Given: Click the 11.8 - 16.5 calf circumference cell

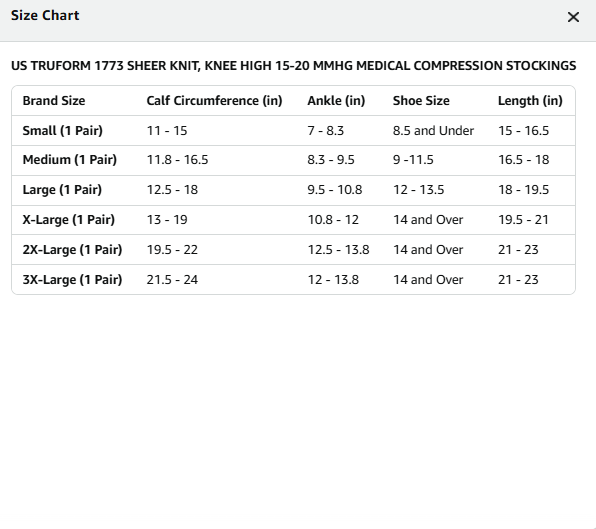Looking at the screenshot, I should coord(178,160).
